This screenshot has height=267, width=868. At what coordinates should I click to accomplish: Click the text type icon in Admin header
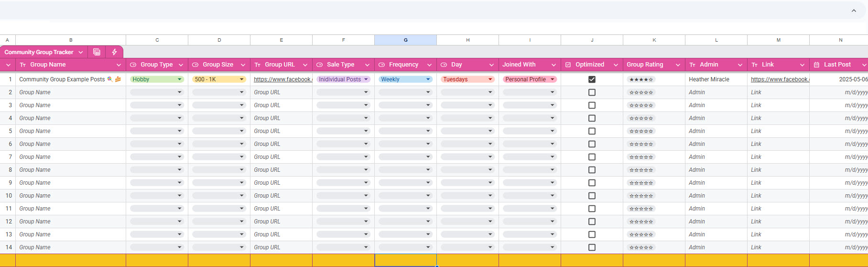[x=692, y=65]
